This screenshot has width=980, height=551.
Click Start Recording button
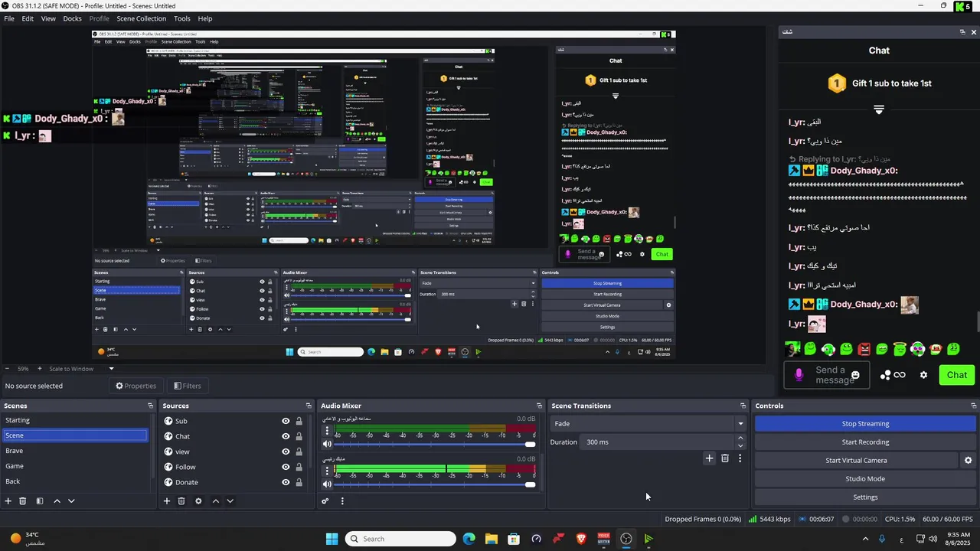865,442
